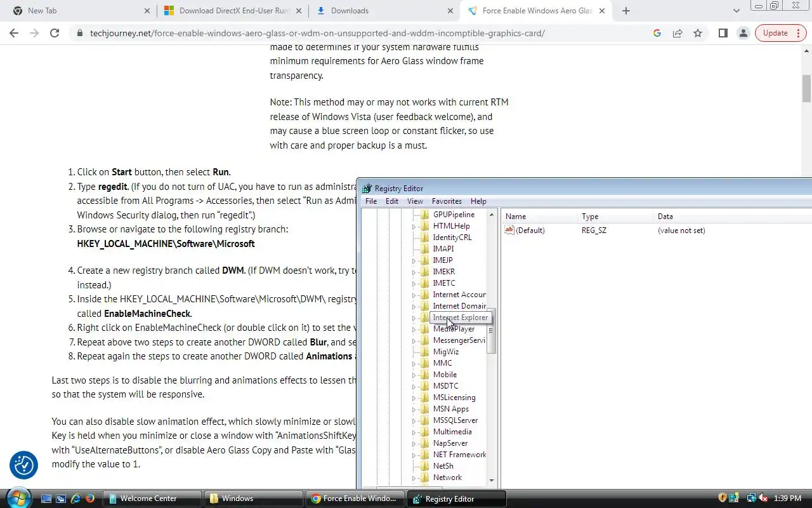Select the MSLicensing registry key
This screenshot has height=508, width=812.
point(454,398)
